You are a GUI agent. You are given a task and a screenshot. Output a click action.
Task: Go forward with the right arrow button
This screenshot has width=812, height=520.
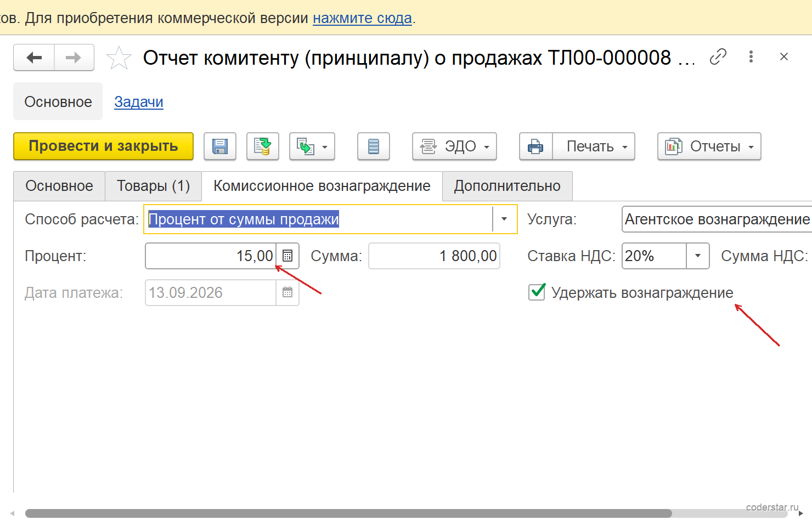74,58
